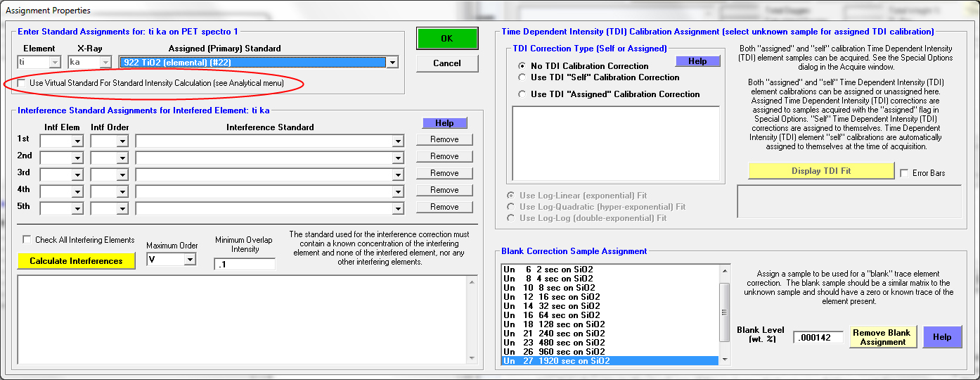Screen dimensions: 980x380
Task: Select No TDI Calibration Correction option
Action: pos(522,66)
